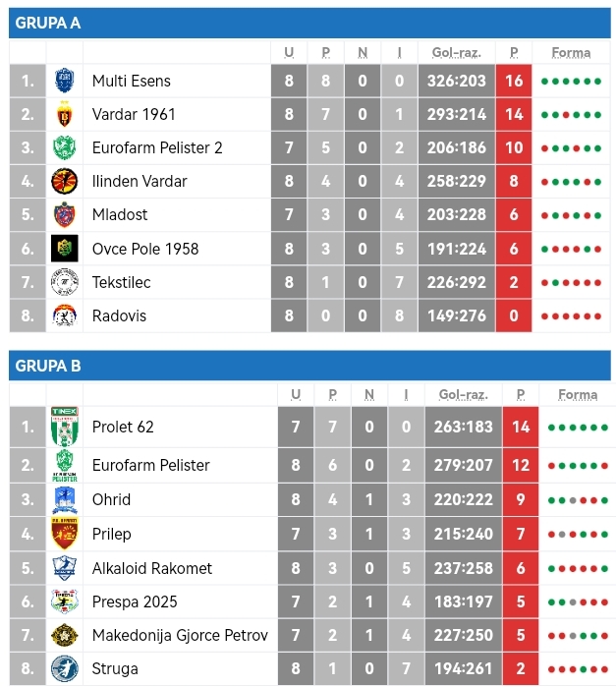Viewport: 616px width, 687px height.
Task: Click the Grupa A points column header
Action: (x=514, y=52)
